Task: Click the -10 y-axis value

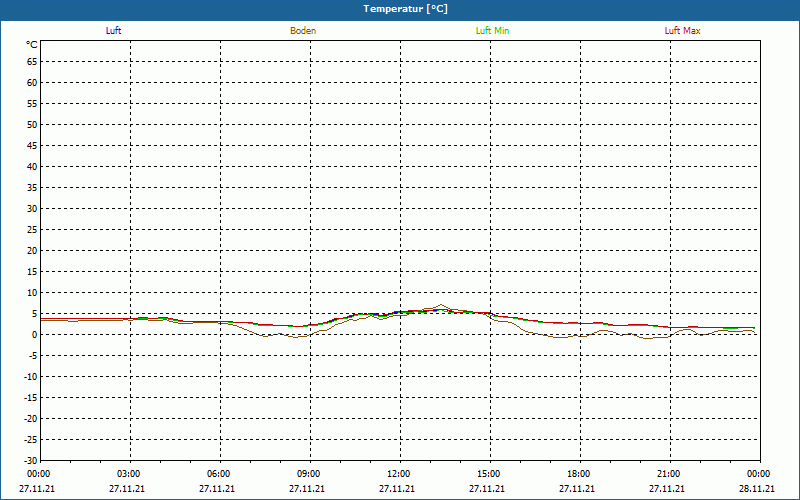Action: 31,377
